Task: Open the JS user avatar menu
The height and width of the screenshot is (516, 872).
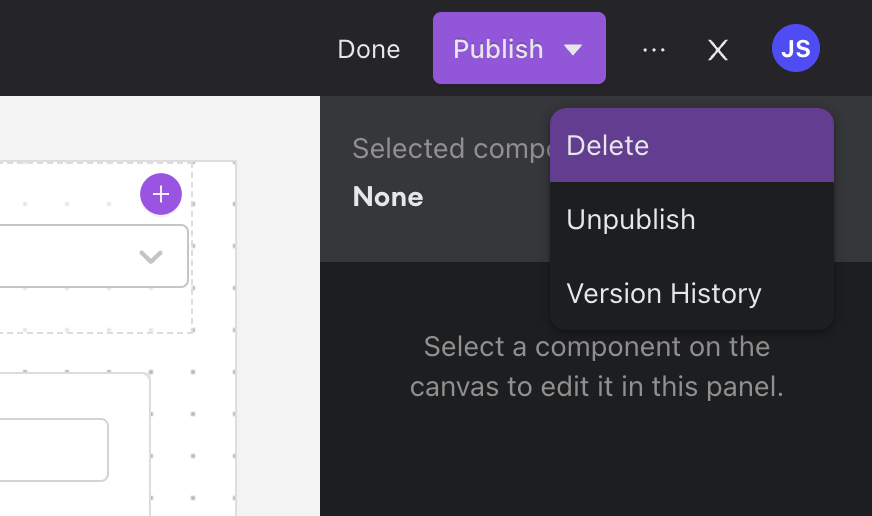Action: [x=796, y=49]
